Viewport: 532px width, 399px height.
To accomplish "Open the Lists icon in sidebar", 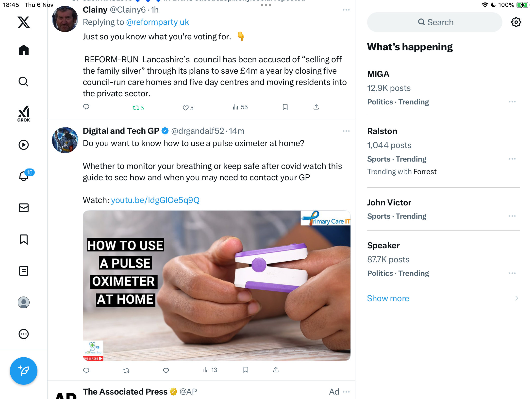I will (24, 271).
